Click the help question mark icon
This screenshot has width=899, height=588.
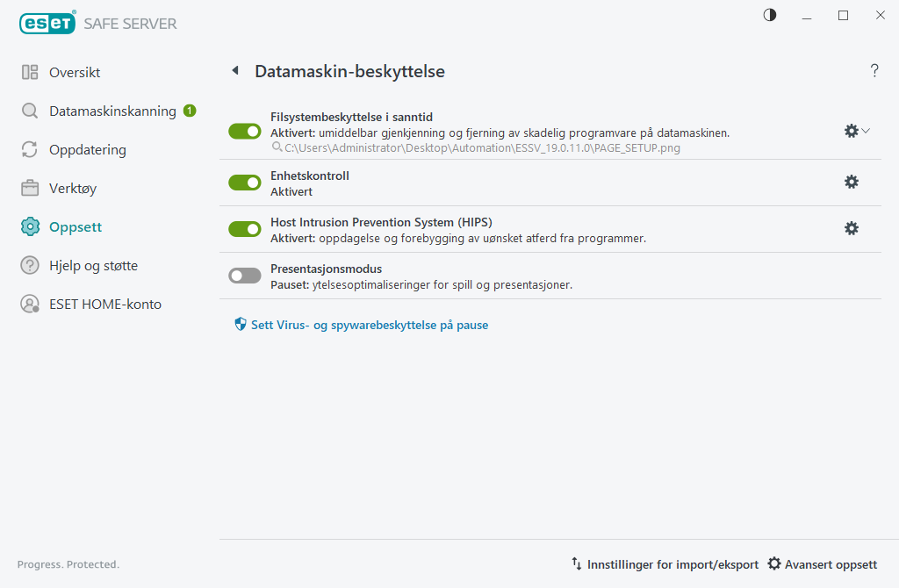click(x=874, y=71)
